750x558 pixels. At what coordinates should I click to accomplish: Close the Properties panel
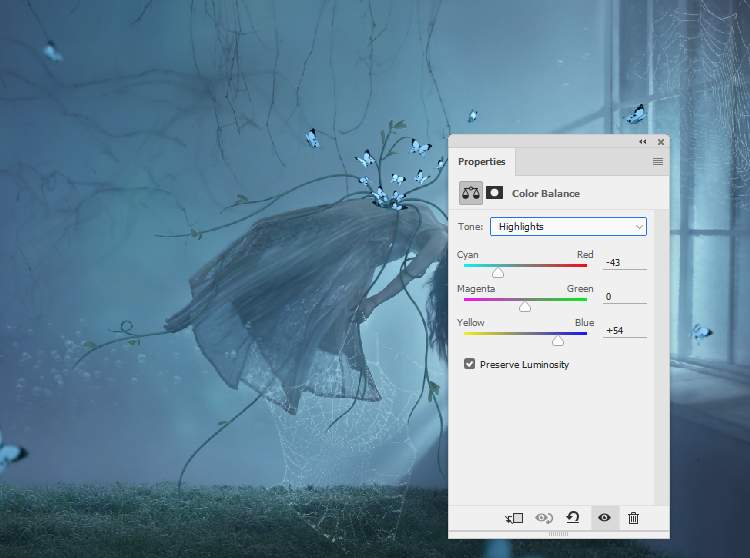[660, 142]
